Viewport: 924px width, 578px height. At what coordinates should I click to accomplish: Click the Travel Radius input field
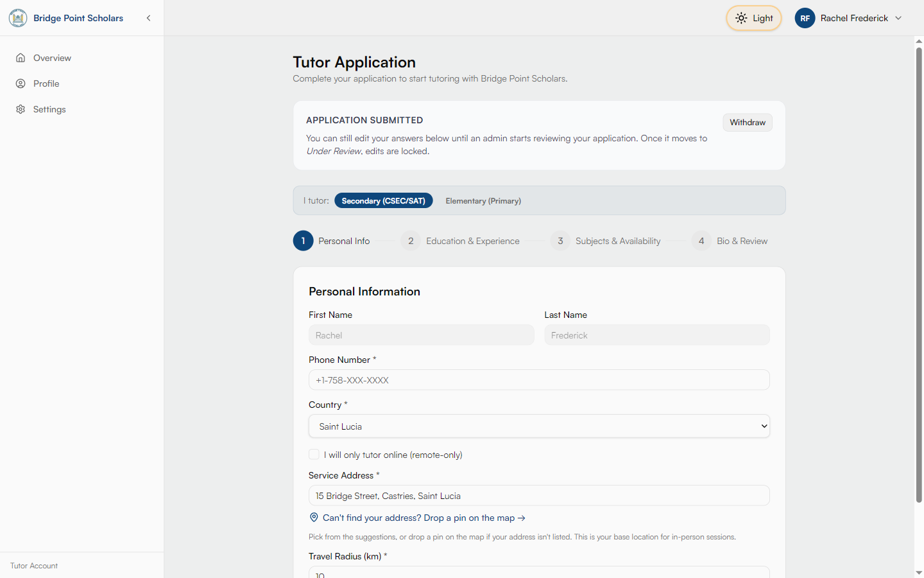539,572
